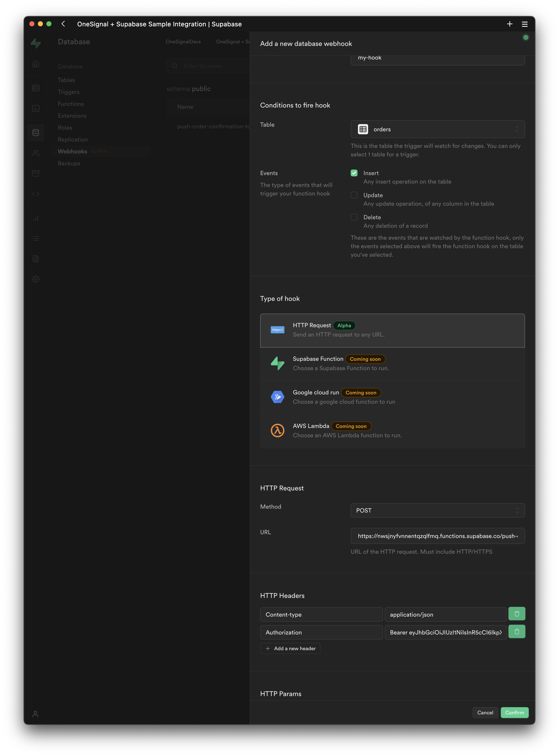
Task: Open Triggers in database menu
Action: click(x=69, y=92)
